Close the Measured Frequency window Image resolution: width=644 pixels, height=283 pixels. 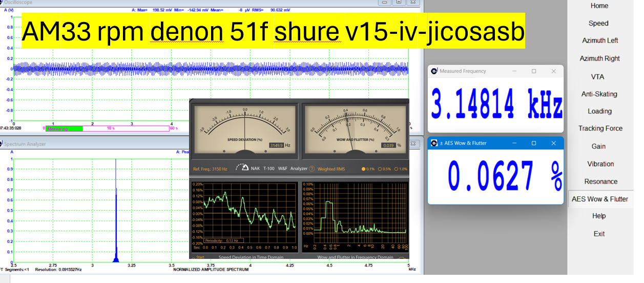coord(553,71)
